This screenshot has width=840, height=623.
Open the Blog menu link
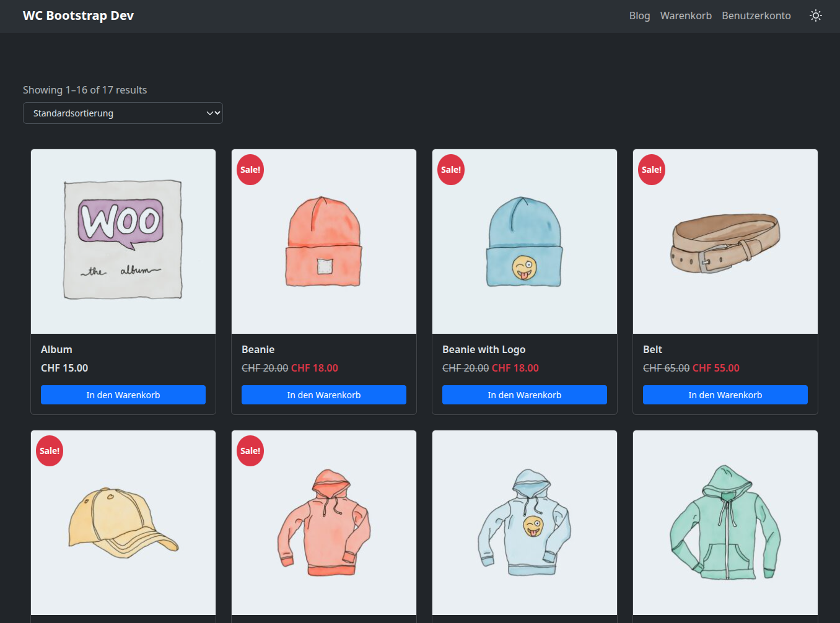click(639, 15)
